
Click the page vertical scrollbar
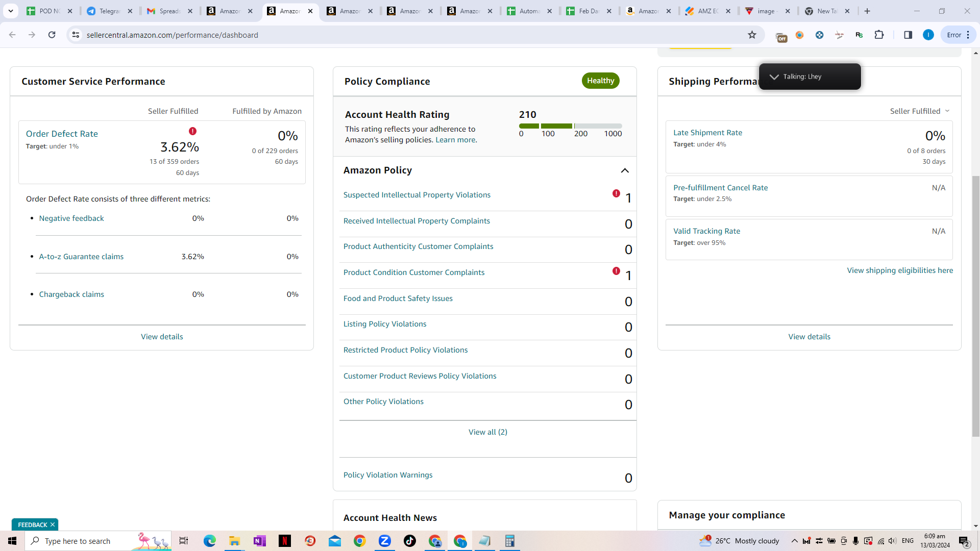(975, 306)
